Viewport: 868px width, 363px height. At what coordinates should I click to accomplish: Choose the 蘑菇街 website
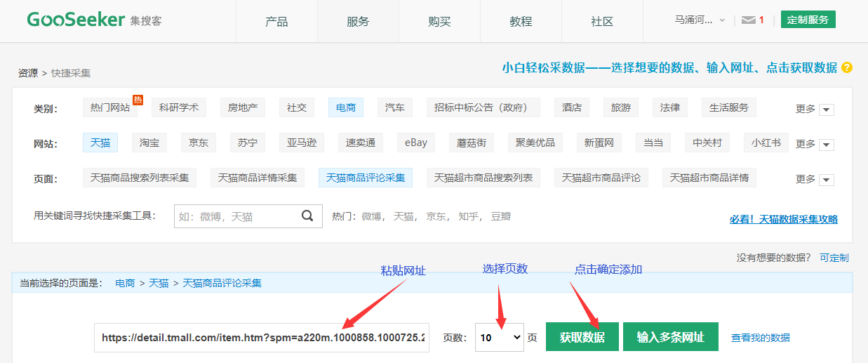[472, 143]
